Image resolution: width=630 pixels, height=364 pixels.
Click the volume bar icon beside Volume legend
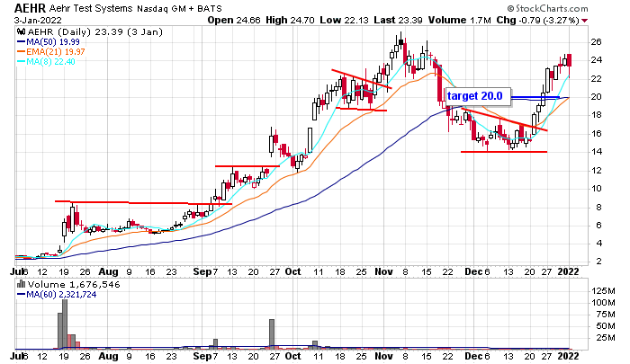pos(22,285)
